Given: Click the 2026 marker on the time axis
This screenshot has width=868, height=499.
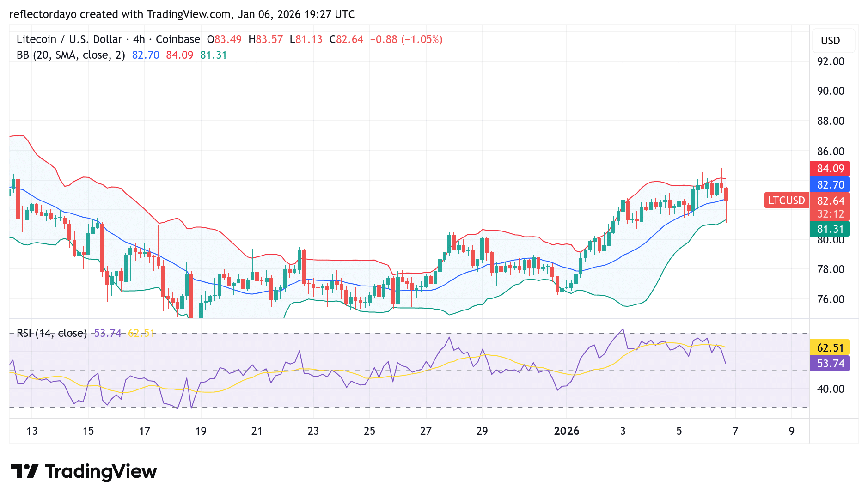Looking at the screenshot, I should [x=567, y=431].
